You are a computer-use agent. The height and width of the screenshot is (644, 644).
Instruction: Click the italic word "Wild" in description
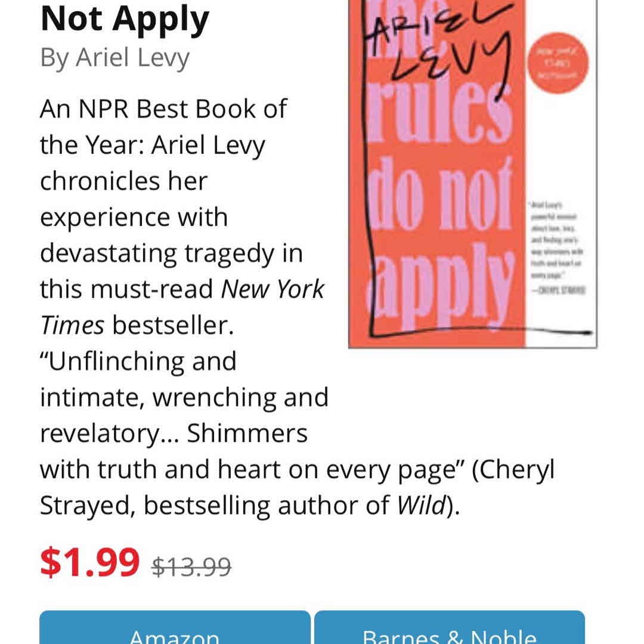(x=421, y=506)
